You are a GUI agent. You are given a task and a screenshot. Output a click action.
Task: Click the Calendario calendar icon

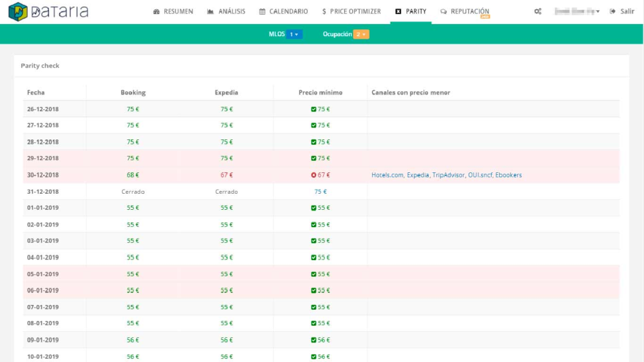(262, 11)
